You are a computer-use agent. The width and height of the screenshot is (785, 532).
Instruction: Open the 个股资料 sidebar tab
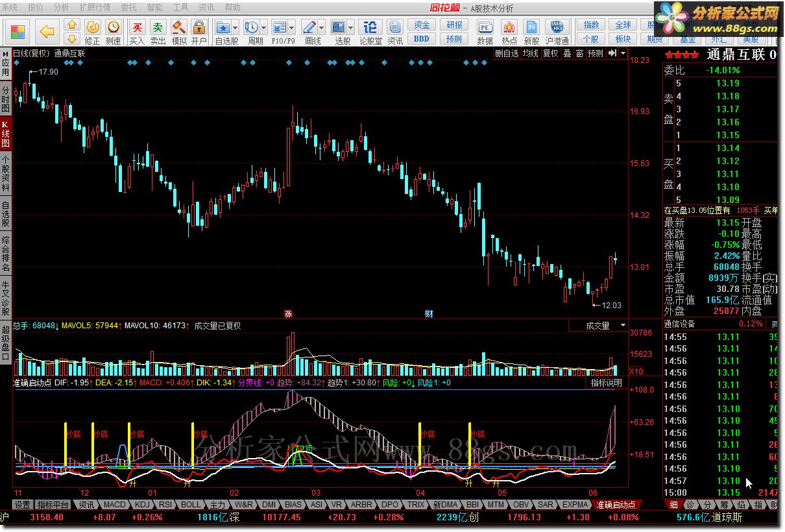pyautogui.click(x=6, y=174)
